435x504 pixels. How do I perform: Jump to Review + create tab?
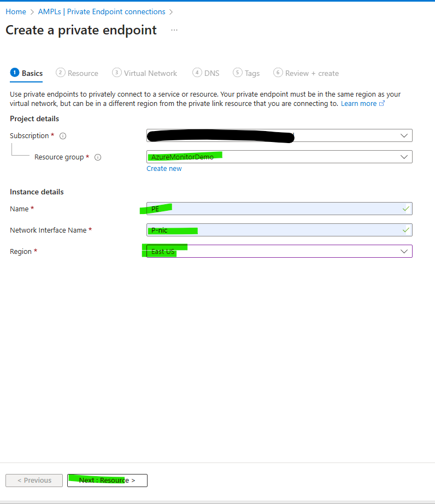pos(306,73)
